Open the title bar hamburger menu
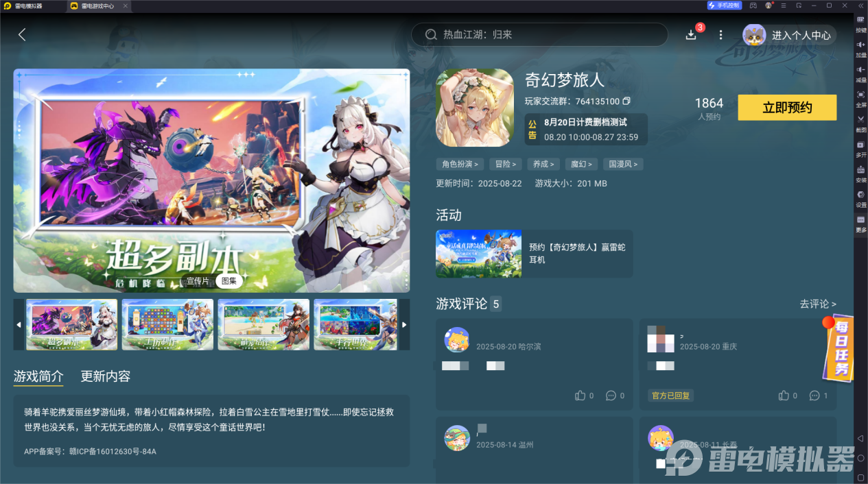Image resolution: width=868 pixels, height=484 pixels. coord(784,5)
